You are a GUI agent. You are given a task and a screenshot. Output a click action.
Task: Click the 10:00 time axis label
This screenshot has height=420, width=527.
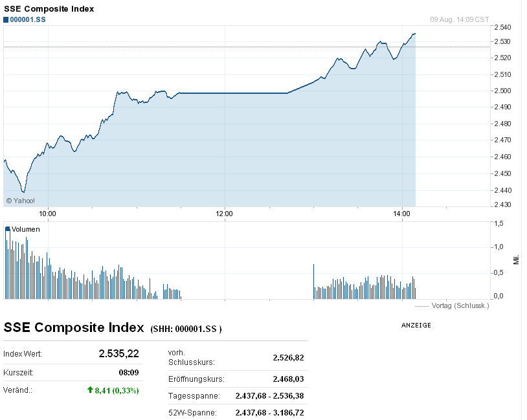(x=47, y=214)
